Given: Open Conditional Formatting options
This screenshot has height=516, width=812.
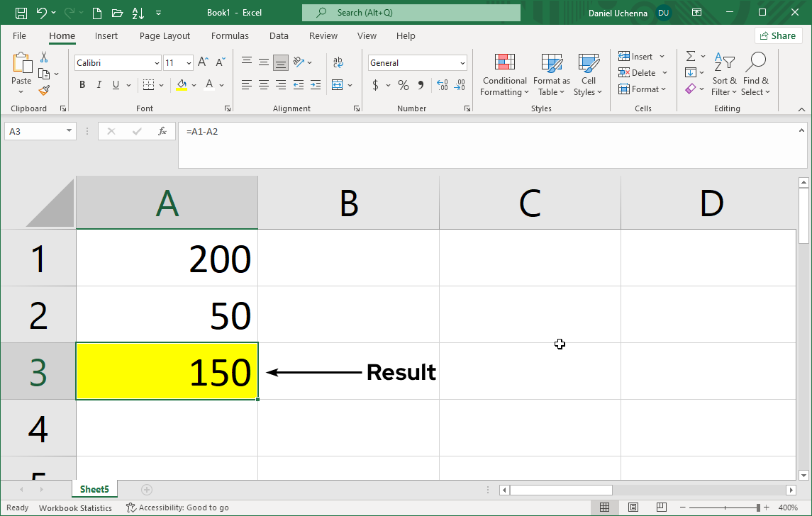Looking at the screenshot, I should 504,74.
